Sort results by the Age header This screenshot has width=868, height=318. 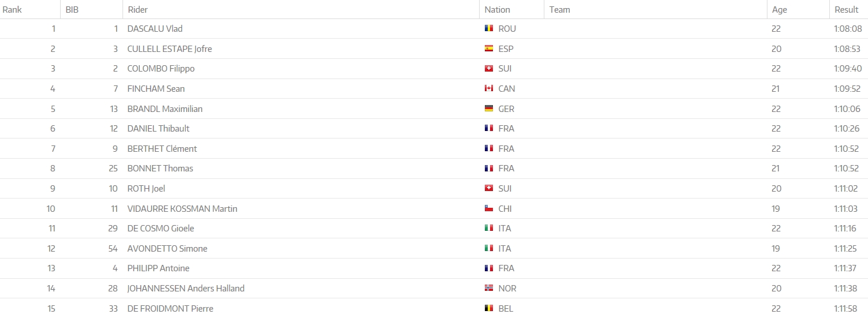pos(780,9)
